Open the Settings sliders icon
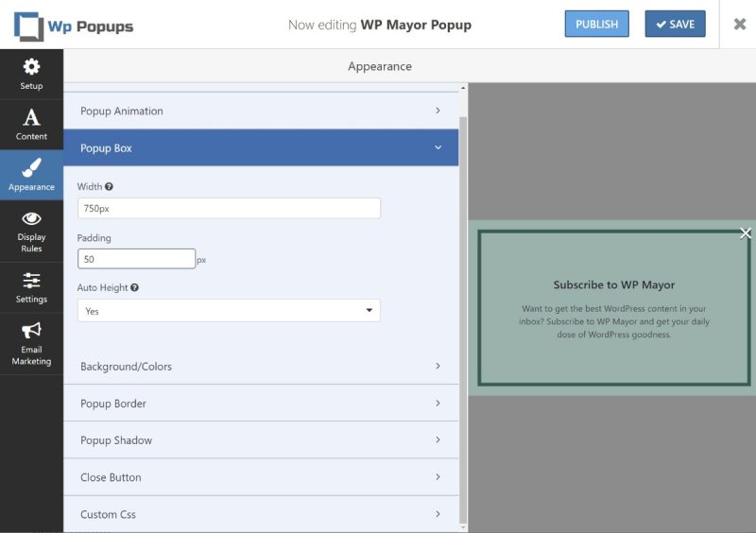This screenshot has width=756, height=533. pyautogui.click(x=31, y=281)
